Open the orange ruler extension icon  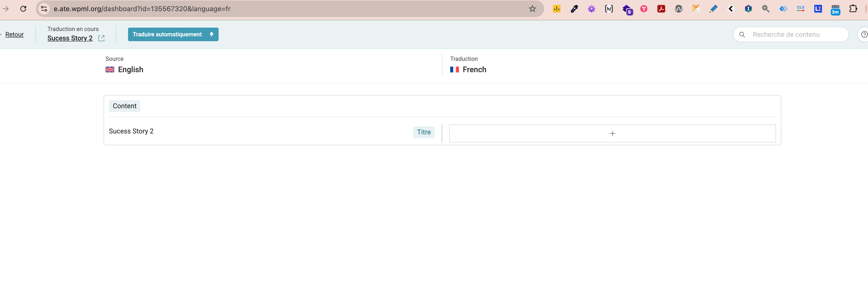click(x=696, y=9)
